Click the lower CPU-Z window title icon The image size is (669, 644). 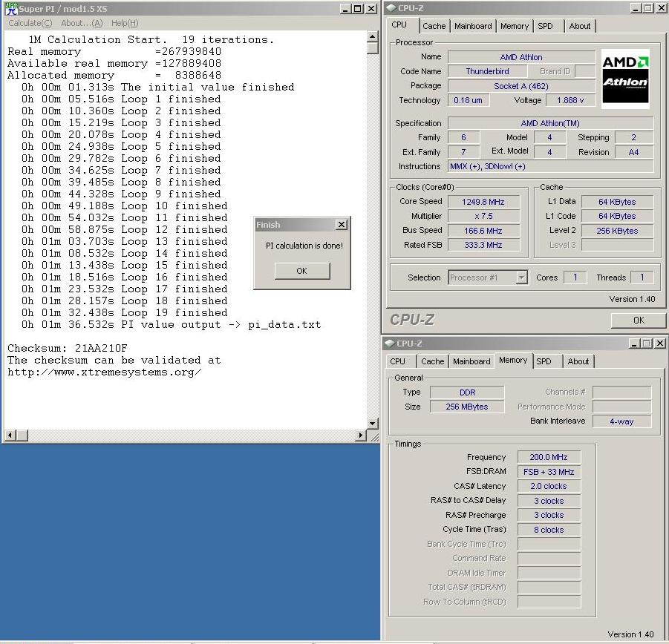(389, 343)
